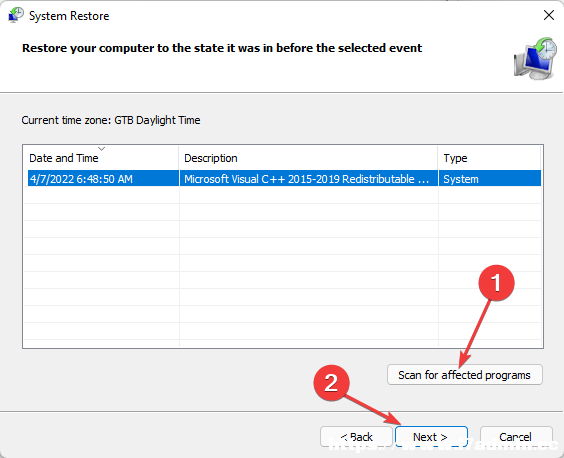Click Scan for affected programs button
The height and width of the screenshot is (458, 564).
(464, 375)
